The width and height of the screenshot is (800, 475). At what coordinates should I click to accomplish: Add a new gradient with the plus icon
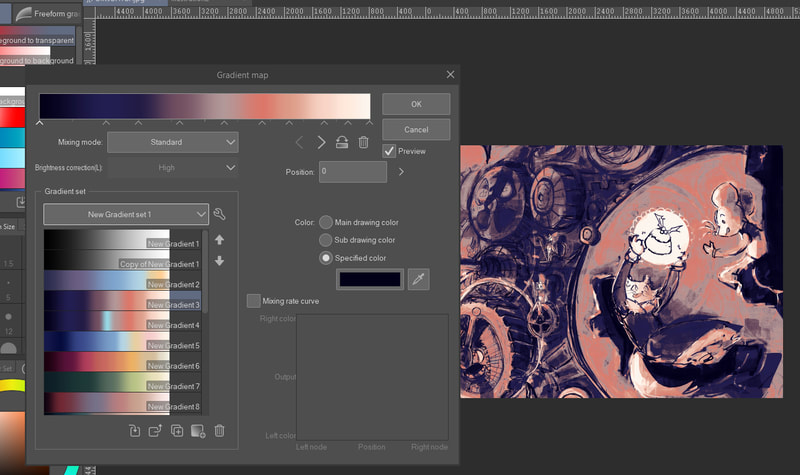pos(198,431)
